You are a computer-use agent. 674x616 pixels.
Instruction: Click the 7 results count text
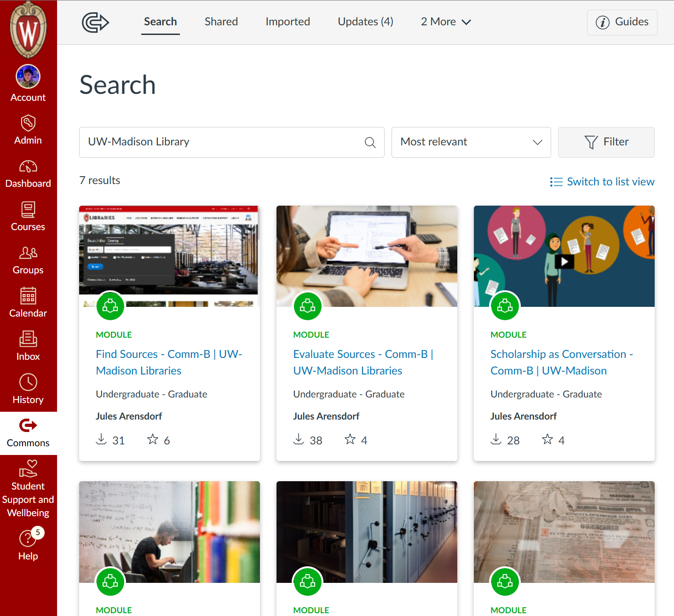[100, 180]
